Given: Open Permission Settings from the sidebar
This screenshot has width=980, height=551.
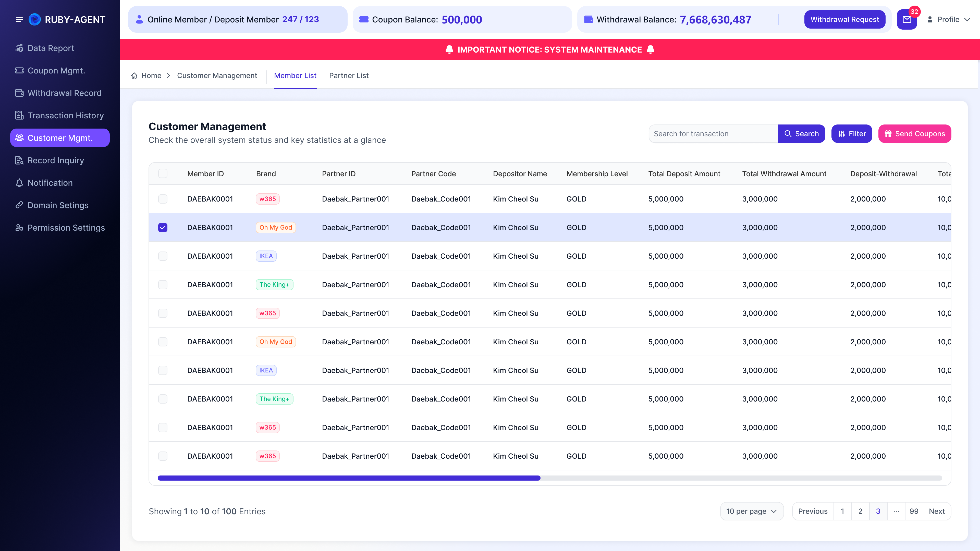Looking at the screenshot, I should [60, 228].
